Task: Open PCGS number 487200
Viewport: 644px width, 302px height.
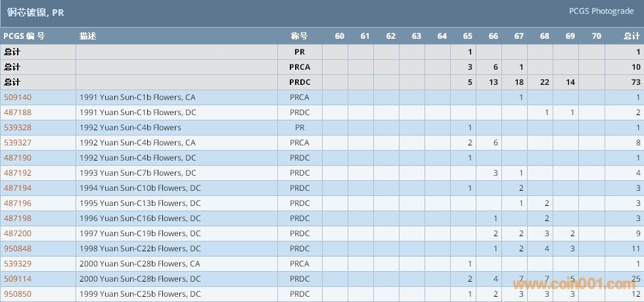Action: point(17,234)
